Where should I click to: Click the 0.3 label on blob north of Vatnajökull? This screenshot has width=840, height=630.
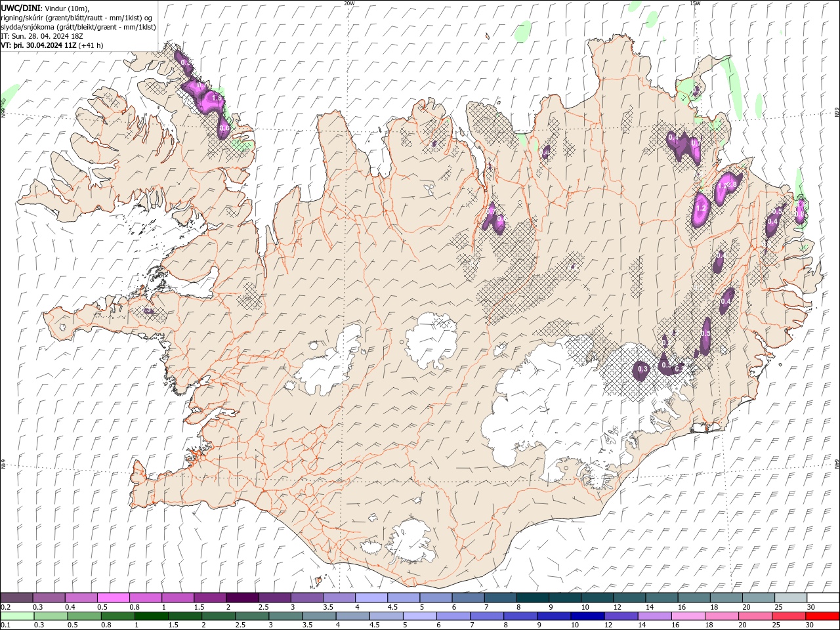tap(642, 369)
